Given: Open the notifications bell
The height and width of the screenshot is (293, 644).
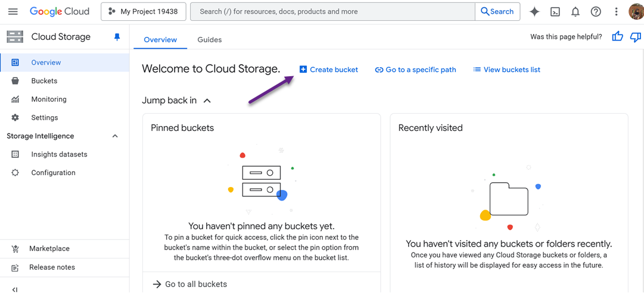Looking at the screenshot, I should coord(575,11).
